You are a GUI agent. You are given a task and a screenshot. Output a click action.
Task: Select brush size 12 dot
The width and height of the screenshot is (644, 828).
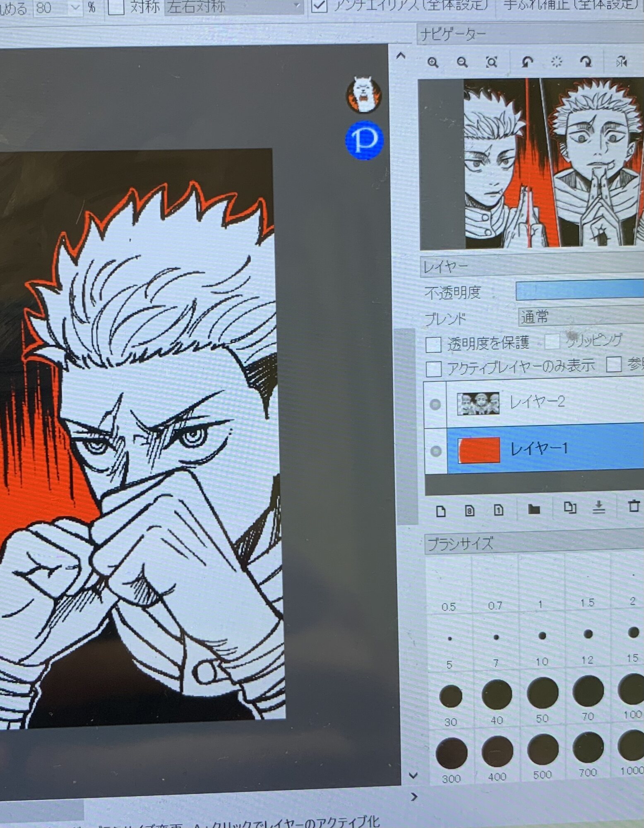point(588,634)
